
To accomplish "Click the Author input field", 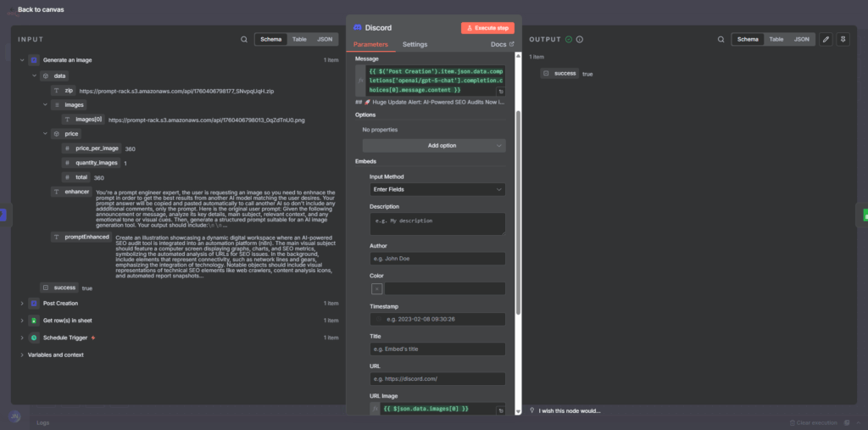I will (x=437, y=258).
